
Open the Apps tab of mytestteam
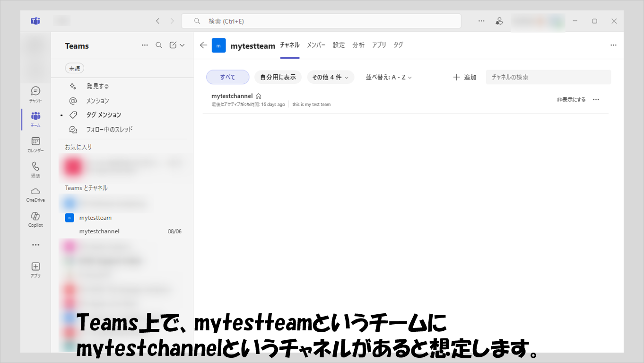(379, 45)
